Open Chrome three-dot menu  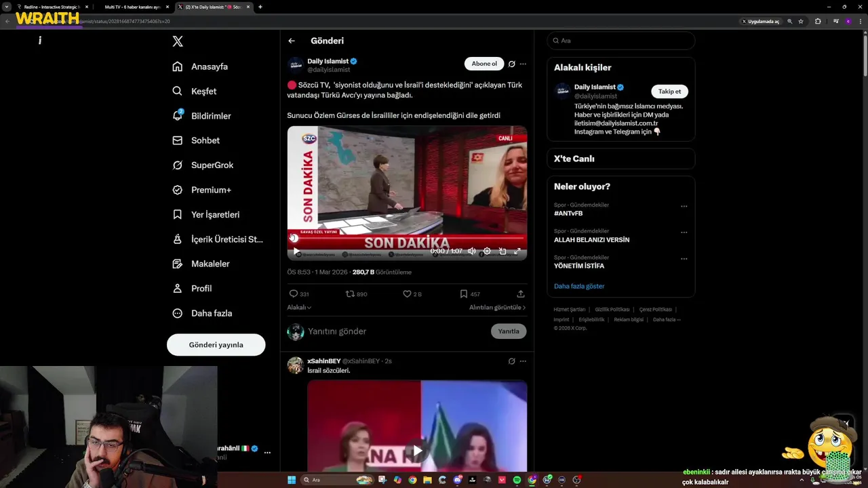tap(861, 22)
